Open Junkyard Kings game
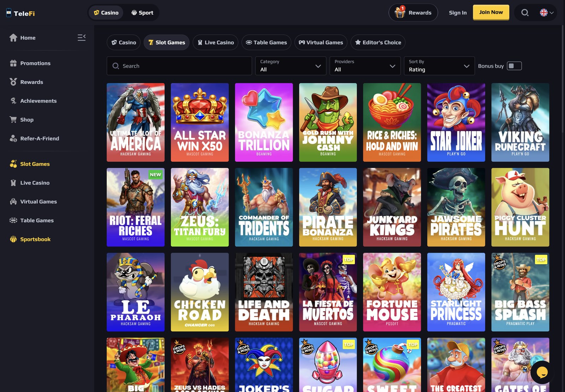Viewport: 565px width, 392px height. coord(392,207)
